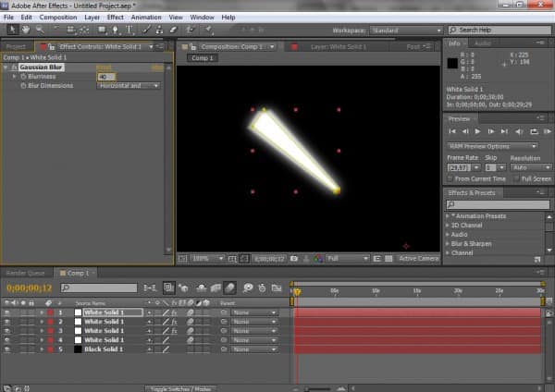This screenshot has height=392, width=555.
Task: Click the snapshot camera icon below viewer
Action: (292, 259)
